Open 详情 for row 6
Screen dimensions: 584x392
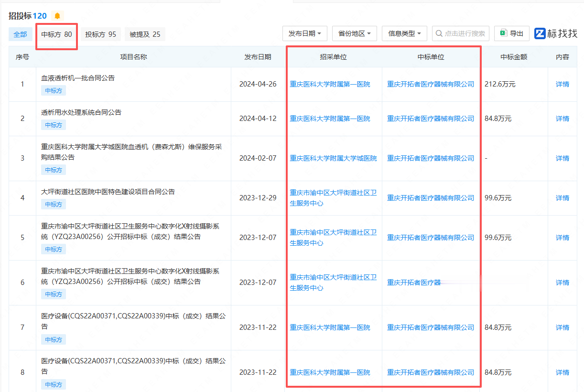tap(562, 283)
